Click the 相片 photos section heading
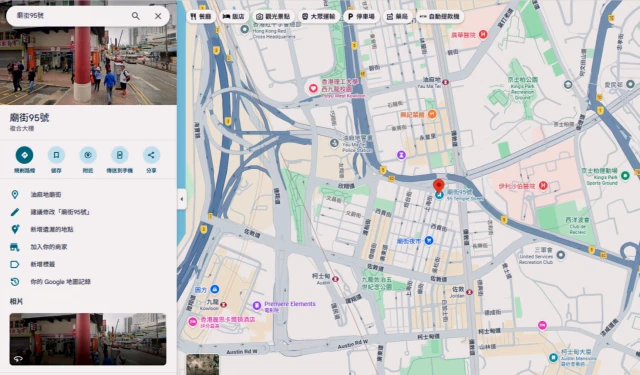640x375 pixels. point(16,301)
